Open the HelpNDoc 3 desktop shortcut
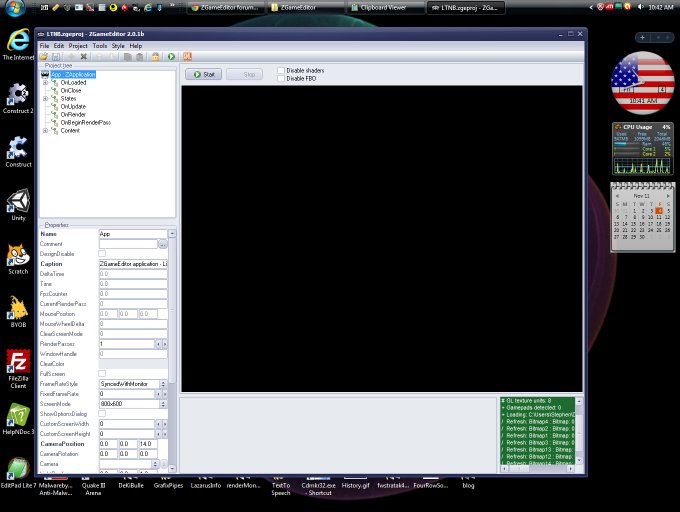Image resolution: width=680 pixels, height=512 pixels. [18, 419]
